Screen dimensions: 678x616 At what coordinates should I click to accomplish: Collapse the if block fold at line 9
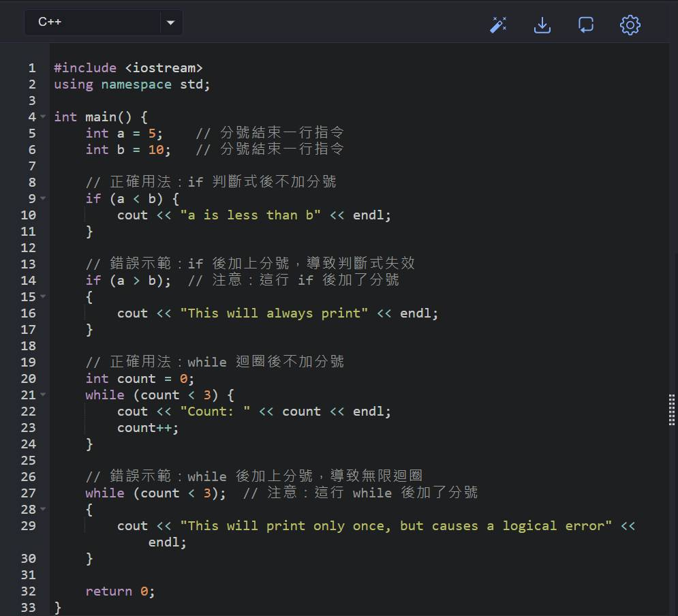43,198
